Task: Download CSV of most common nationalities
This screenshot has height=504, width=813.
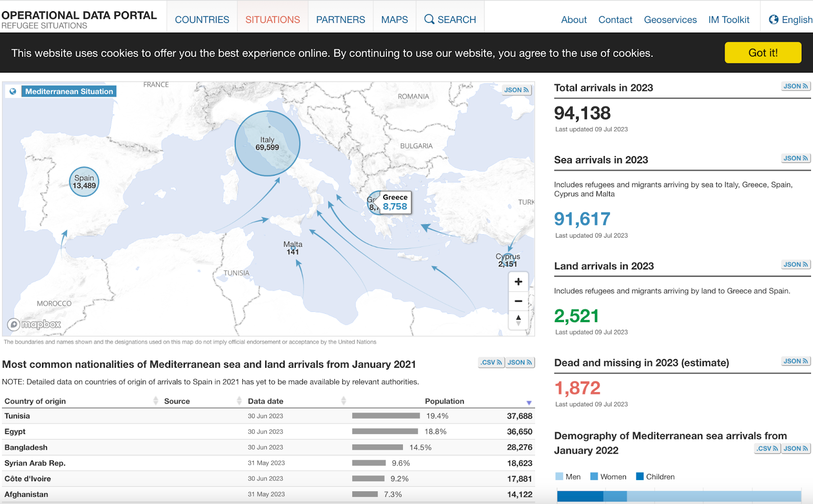Action: point(491,362)
